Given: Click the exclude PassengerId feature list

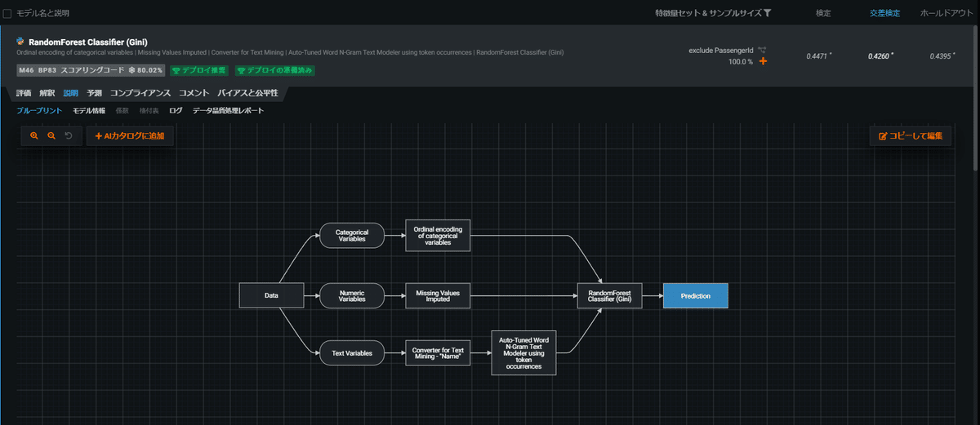Looking at the screenshot, I should tap(722, 51).
